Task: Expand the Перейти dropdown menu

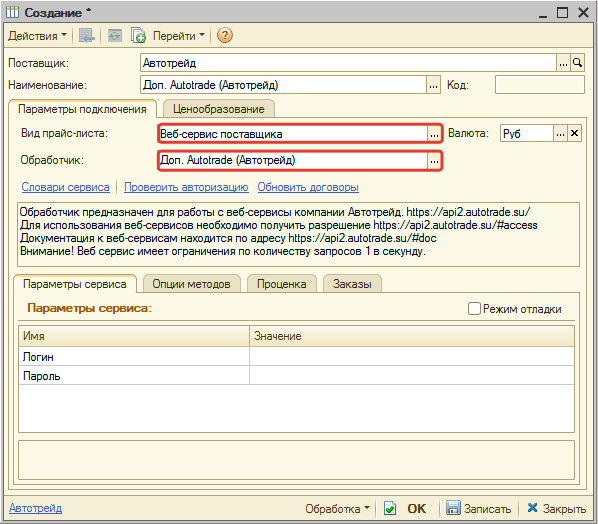Action: coord(178,35)
